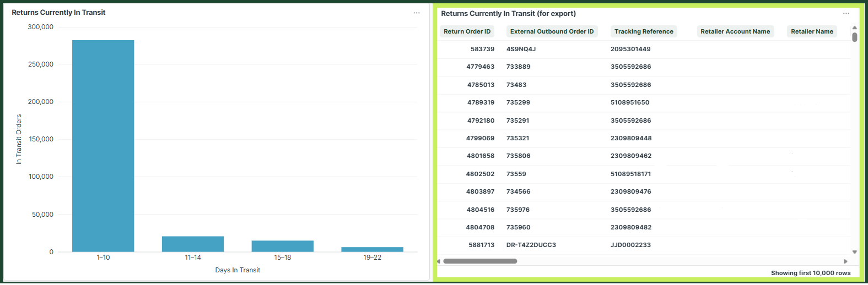
Task: Select return order ID 4789319 cell
Action: (x=481, y=102)
